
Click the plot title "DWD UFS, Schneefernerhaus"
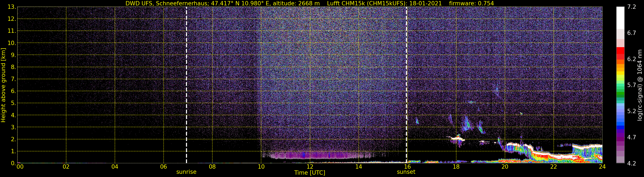(167, 3)
